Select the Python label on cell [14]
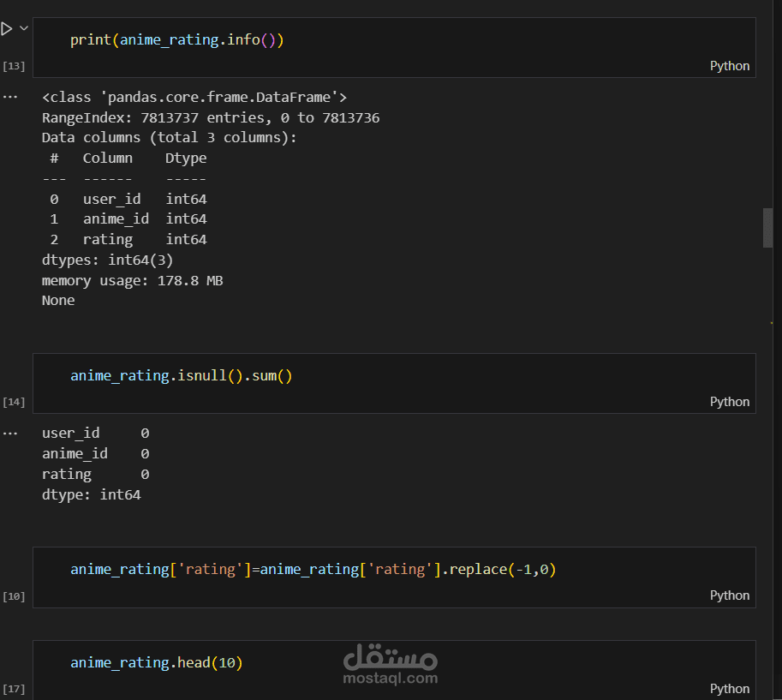 coord(729,401)
